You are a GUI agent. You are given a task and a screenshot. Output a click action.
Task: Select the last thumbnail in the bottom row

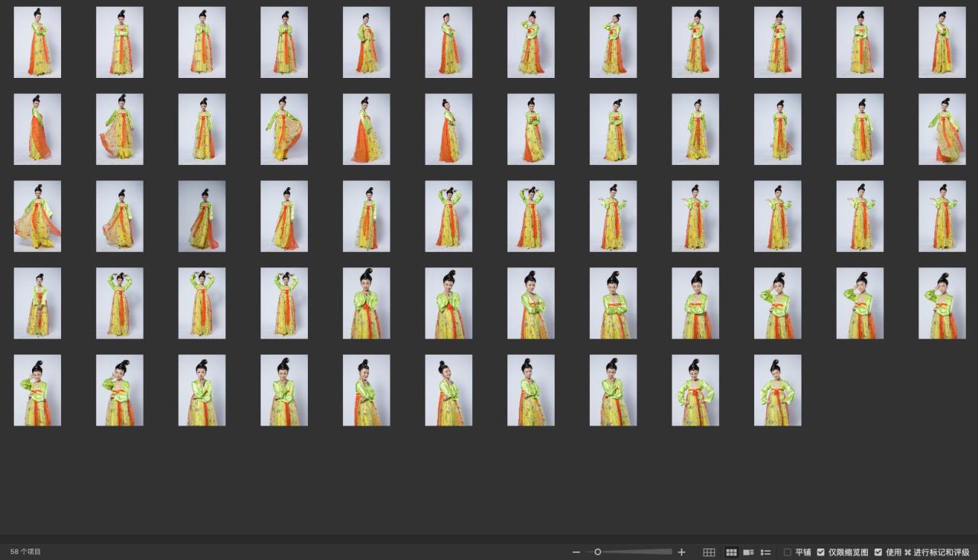coord(778,390)
